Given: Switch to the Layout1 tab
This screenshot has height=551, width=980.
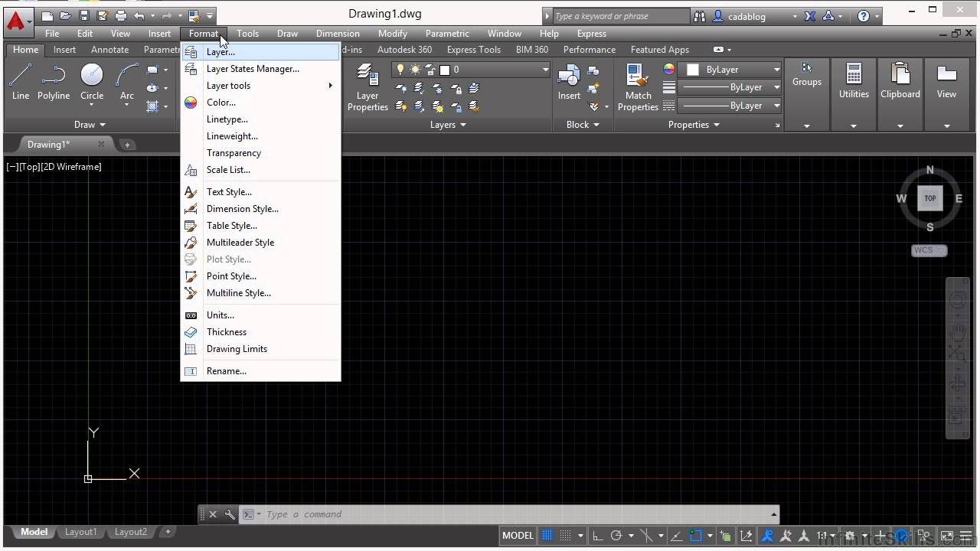Looking at the screenshot, I should (80, 532).
